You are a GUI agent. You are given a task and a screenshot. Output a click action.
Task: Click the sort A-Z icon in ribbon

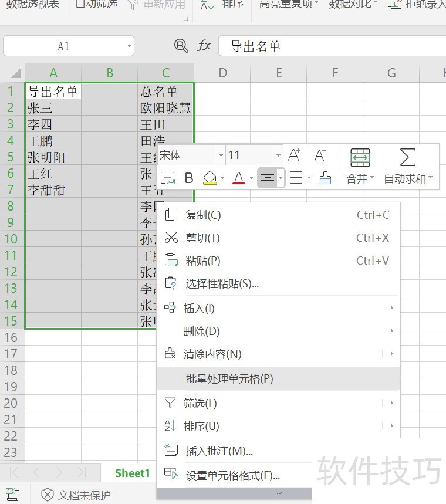207,5
